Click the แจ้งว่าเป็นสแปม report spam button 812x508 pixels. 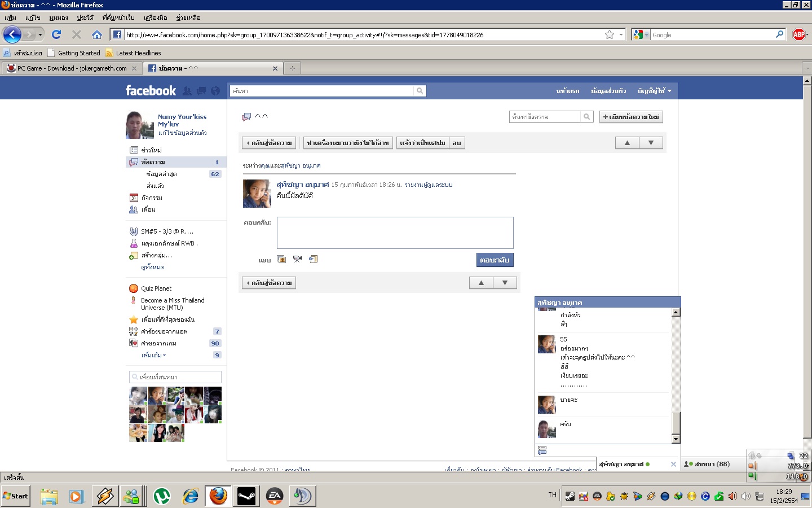pyautogui.click(x=422, y=143)
